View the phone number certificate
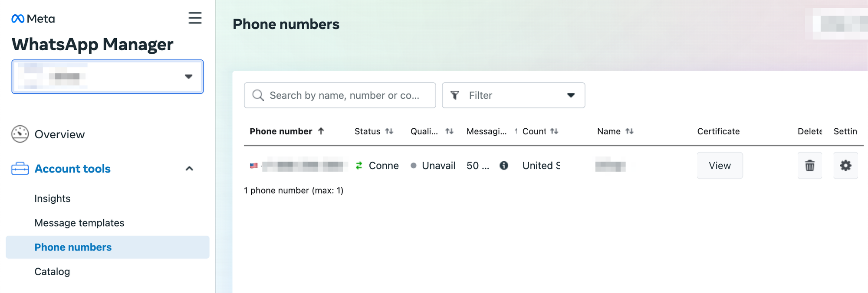The image size is (868, 293). click(x=720, y=166)
